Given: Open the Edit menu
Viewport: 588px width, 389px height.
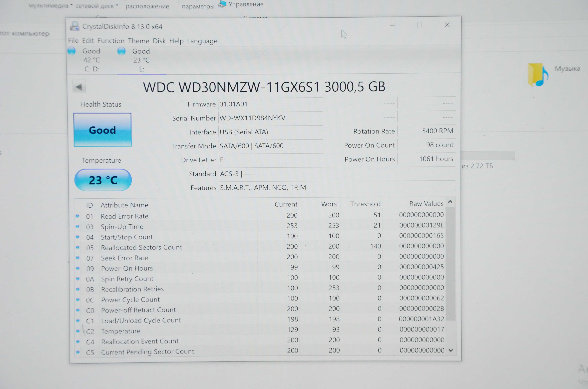Looking at the screenshot, I should point(88,40).
